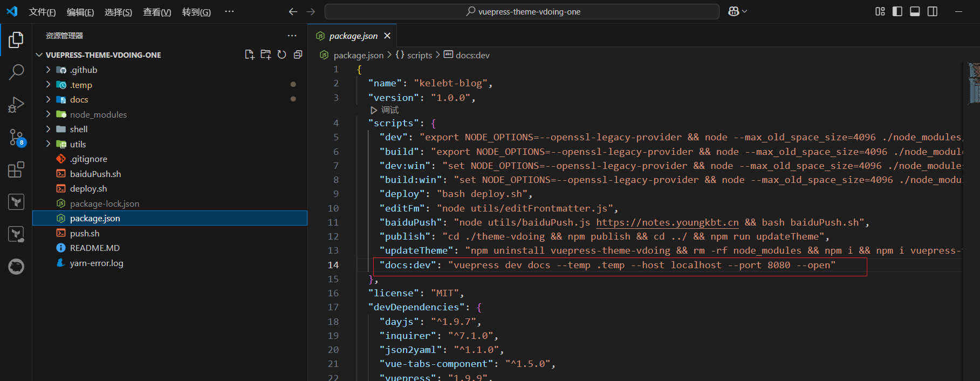Expand the utils folder
The image size is (980, 381).
point(48,144)
